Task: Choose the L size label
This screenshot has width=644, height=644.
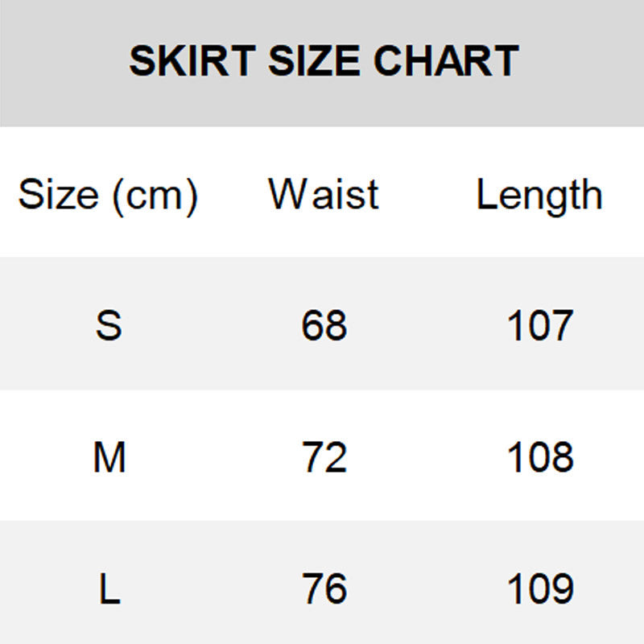Action: coord(109,589)
